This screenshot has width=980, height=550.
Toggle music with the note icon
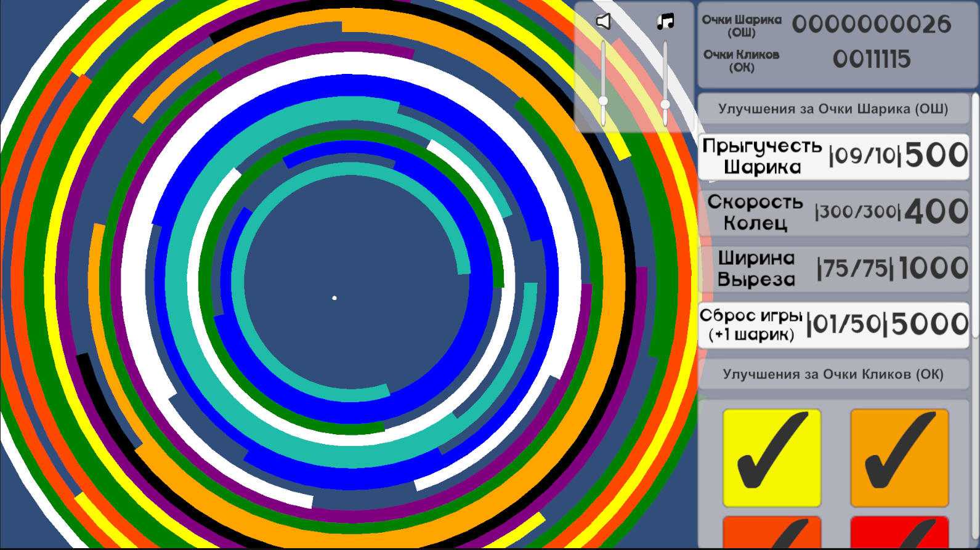pyautogui.click(x=665, y=22)
